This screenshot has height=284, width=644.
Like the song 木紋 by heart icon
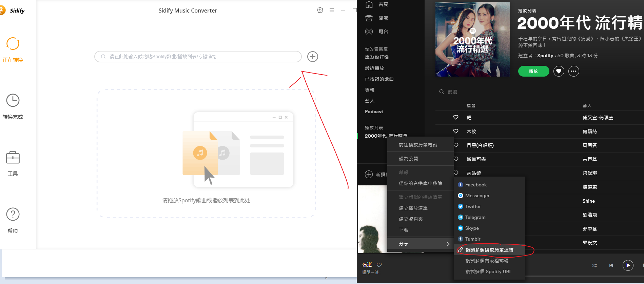[x=456, y=131]
